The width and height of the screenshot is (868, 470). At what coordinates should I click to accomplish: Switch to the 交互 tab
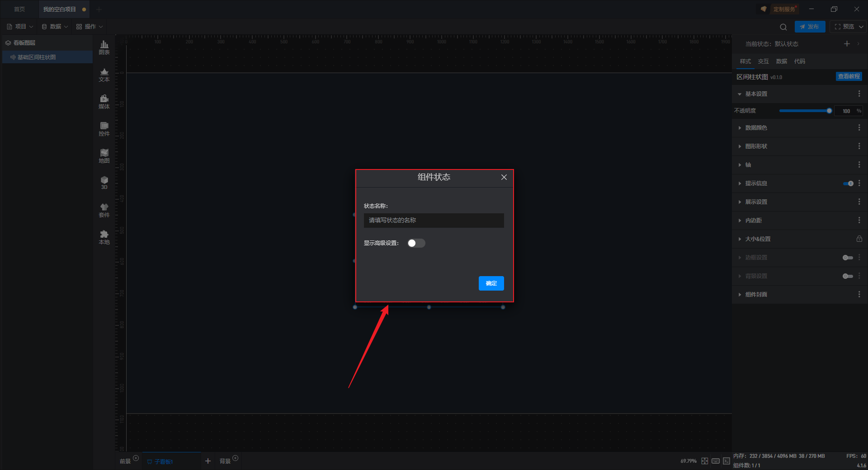764,61
